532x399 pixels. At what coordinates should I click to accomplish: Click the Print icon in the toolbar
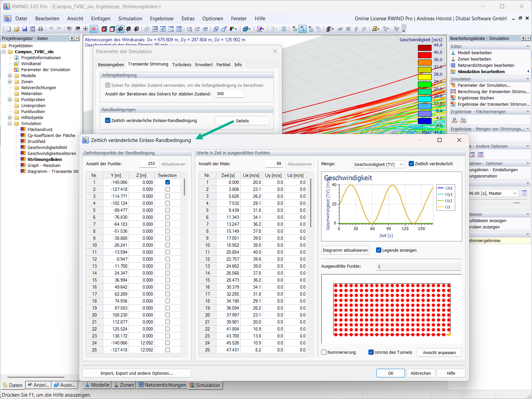(x=41, y=29)
